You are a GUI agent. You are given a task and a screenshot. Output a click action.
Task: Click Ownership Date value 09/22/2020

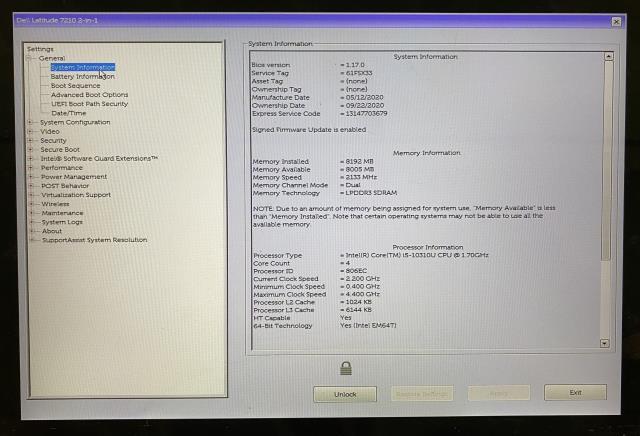click(x=364, y=105)
